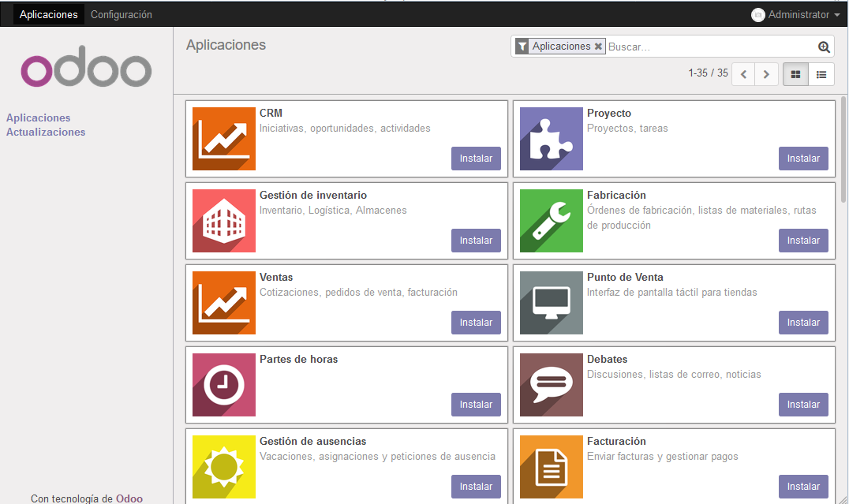The width and height of the screenshot is (849, 504).
Task: Click the filter funnel icon in search box
Action: click(x=522, y=47)
